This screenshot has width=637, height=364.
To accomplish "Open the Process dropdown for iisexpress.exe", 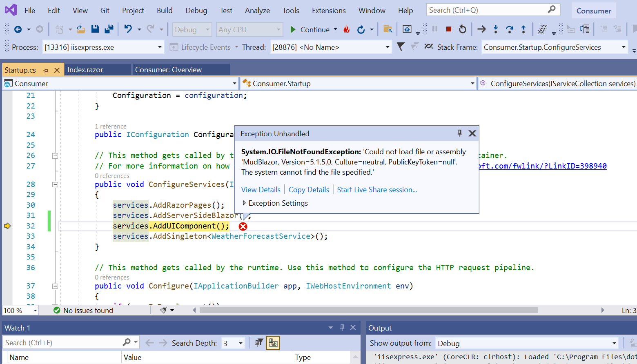I will 159,47.
